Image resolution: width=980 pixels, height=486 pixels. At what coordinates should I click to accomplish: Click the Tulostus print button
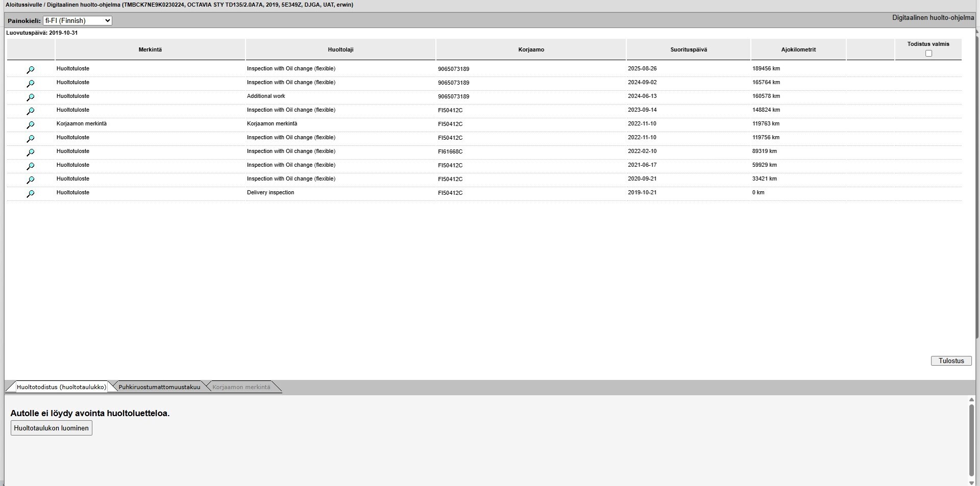click(x=951, y=361)
